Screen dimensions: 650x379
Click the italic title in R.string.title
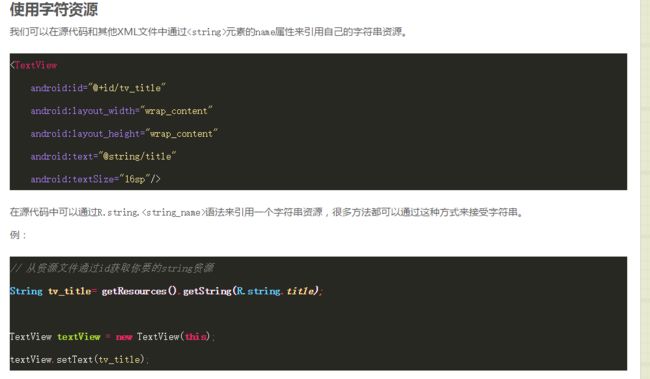pyautogui.click(x=301, y=291)
